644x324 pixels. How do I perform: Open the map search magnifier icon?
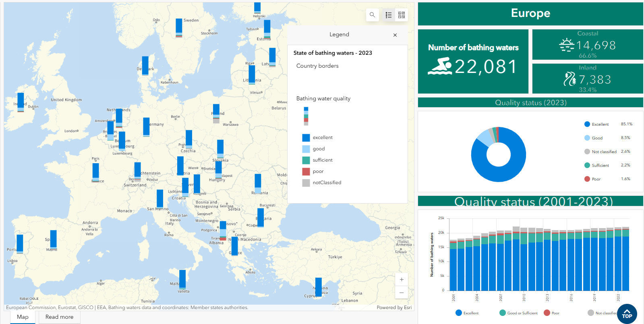coord(372,15)
